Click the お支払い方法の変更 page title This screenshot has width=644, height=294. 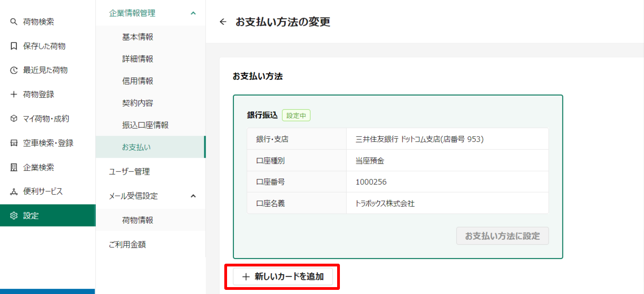click(x=283, y=22)
